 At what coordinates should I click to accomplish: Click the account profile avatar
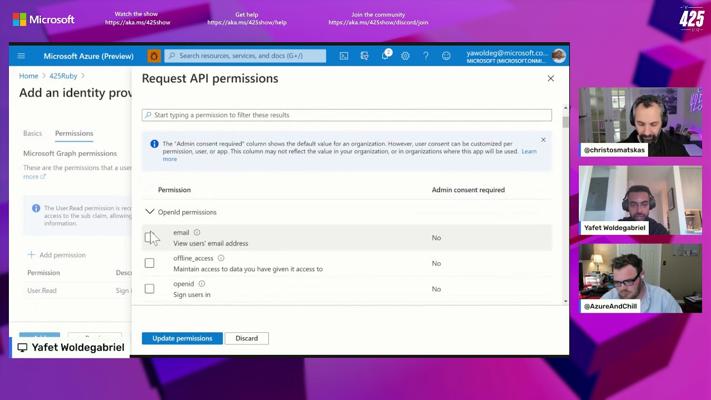559,56
